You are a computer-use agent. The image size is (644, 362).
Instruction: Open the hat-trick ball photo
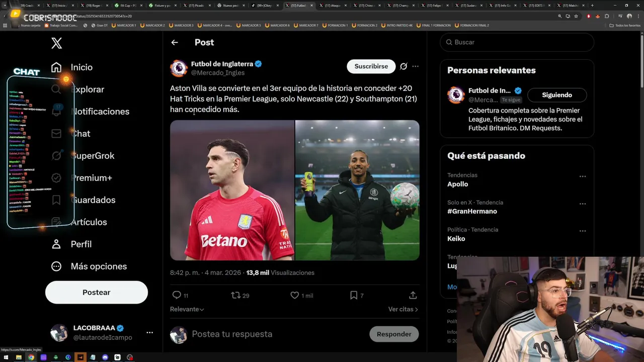[357, 190]
